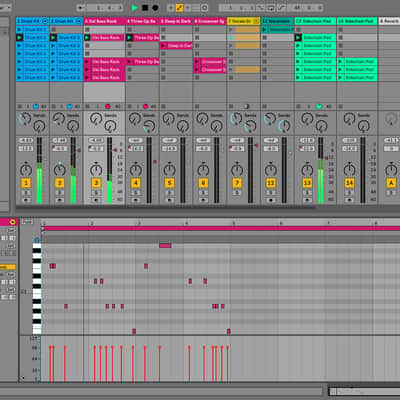Launch first Crossover S clip on track 6
Image resolution: width=400 pixels, height=400 pixels.
pyautogui.click(x=197, y=62)
